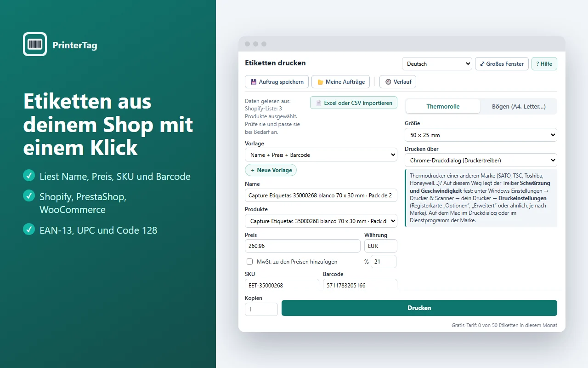Open the Größe 50 × 25 mm dropdown
This screenshot has height=368, width=588.
tap(481, 135)
